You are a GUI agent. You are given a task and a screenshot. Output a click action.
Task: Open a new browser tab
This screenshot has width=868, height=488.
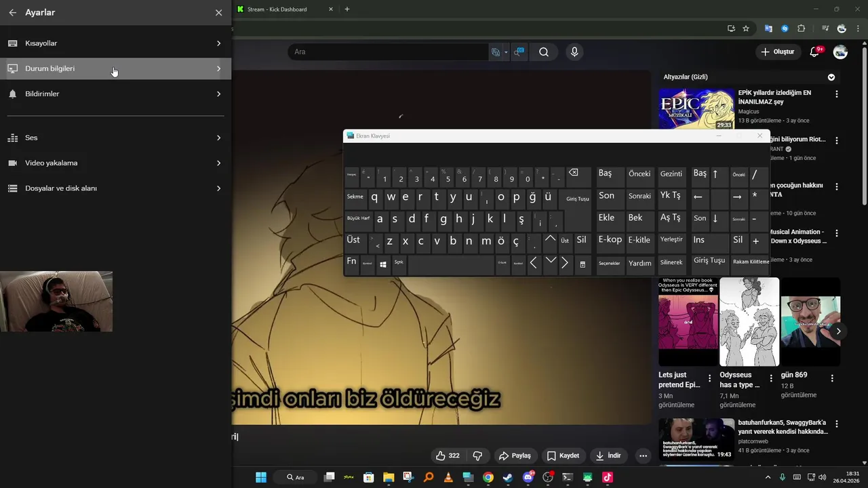(347, 9)
